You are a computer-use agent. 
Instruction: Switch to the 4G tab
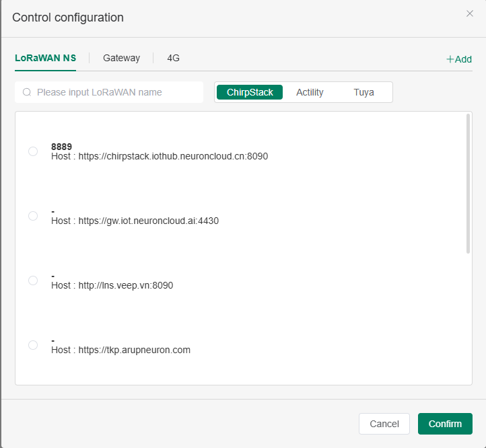(x=173, y=58)
